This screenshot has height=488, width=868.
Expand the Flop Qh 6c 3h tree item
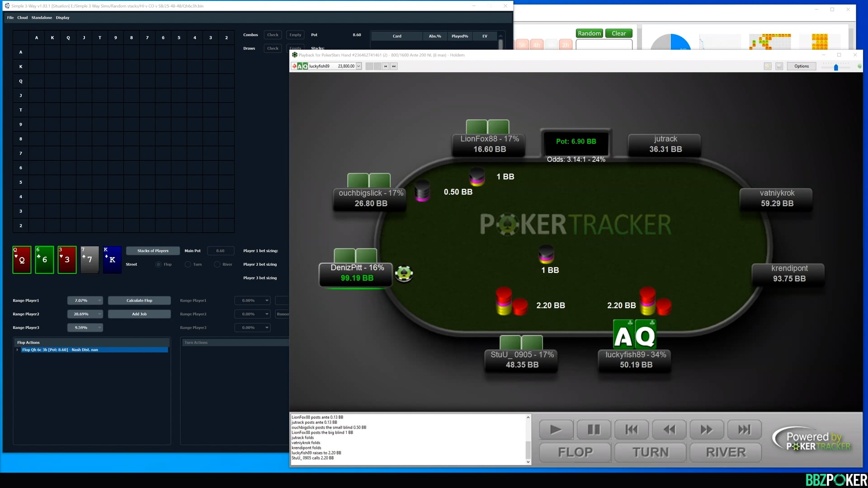coord(18,350)
